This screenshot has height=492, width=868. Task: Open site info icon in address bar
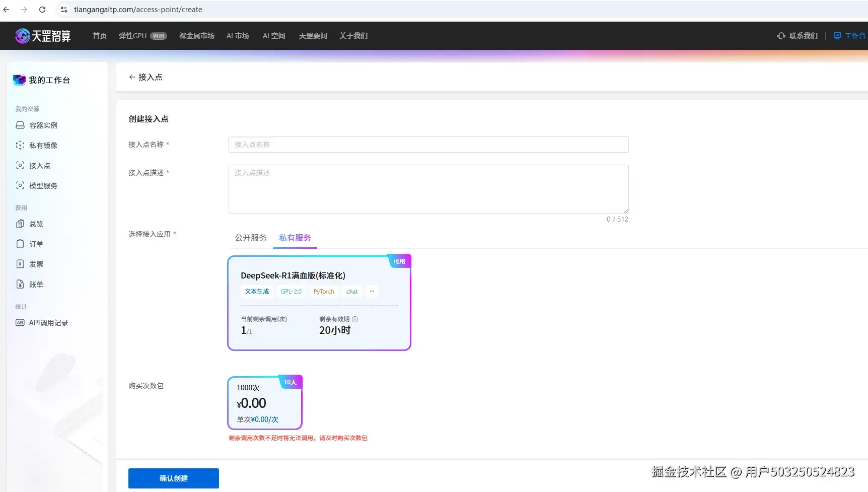pyautogui.click(x=64, y=10)
